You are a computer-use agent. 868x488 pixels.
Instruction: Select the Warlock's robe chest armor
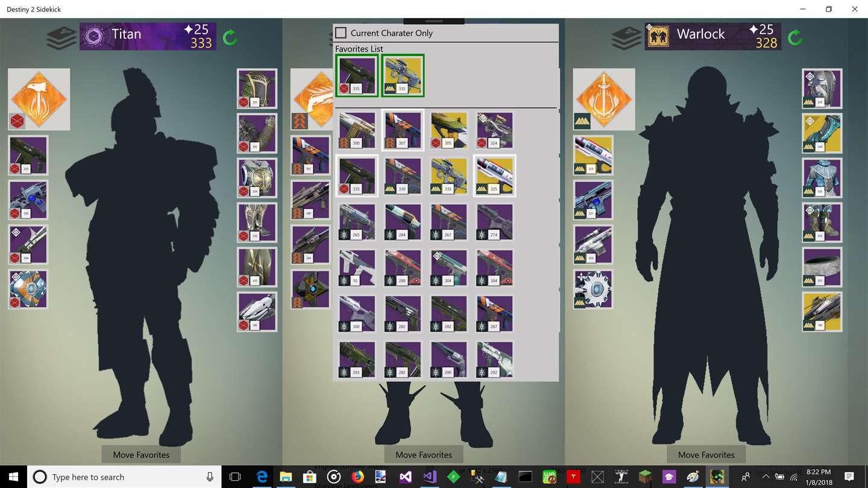click(822, 178)
